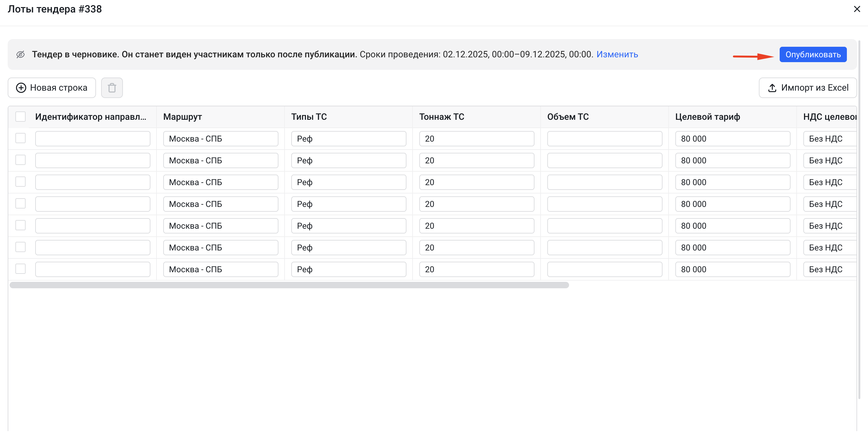Viewport: 868px width, 442px height.
Task: Check the last row checkbox
Action: click(x=20, y=269)
